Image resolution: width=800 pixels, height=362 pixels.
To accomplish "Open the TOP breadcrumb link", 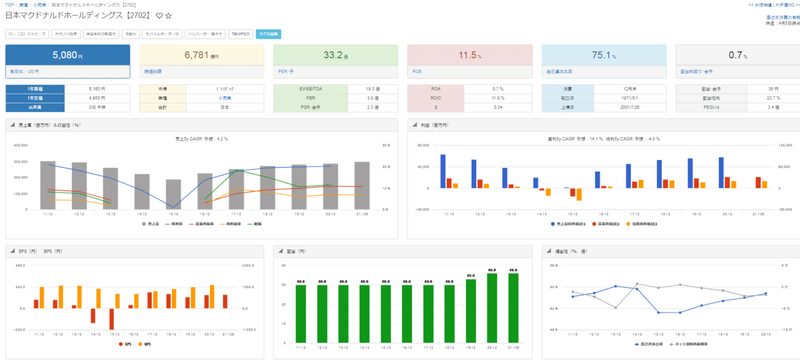I will pyautogui.click(x=9, y=5).
